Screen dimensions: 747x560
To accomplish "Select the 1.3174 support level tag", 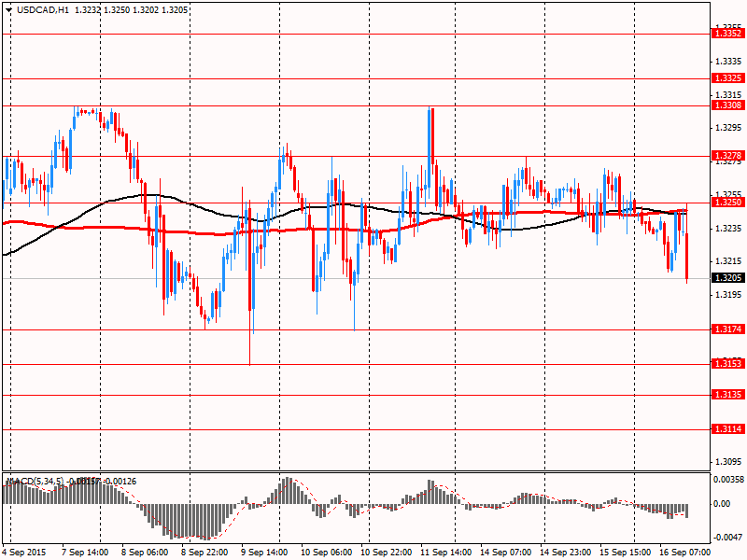I will pyautogui.click(x=726, y=330).
